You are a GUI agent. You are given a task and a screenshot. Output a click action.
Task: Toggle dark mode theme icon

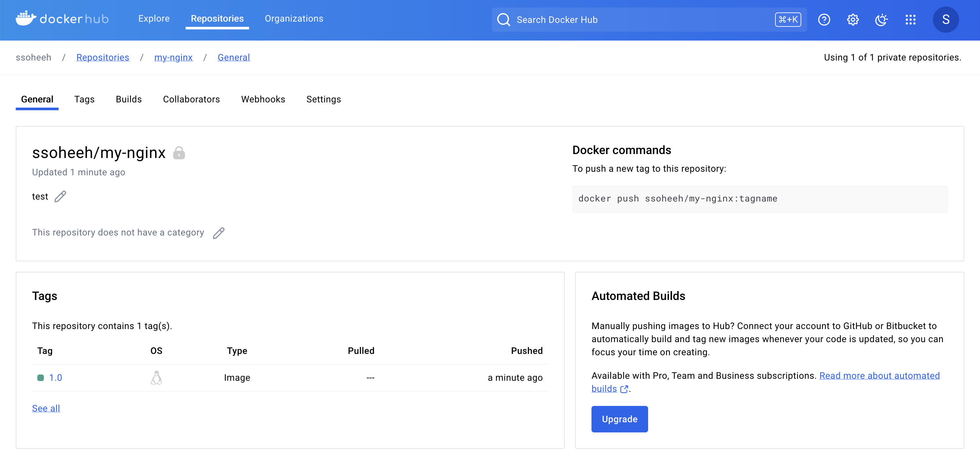click(881, 19)
